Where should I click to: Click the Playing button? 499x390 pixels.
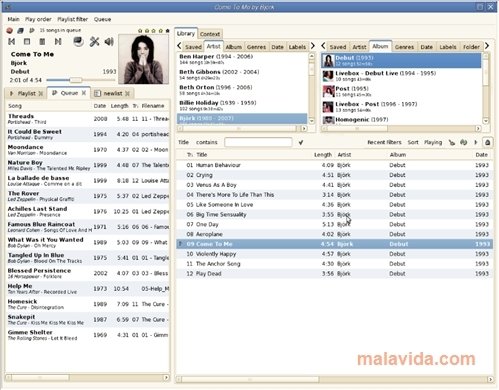pyautogui.click(x=433, y=142)
